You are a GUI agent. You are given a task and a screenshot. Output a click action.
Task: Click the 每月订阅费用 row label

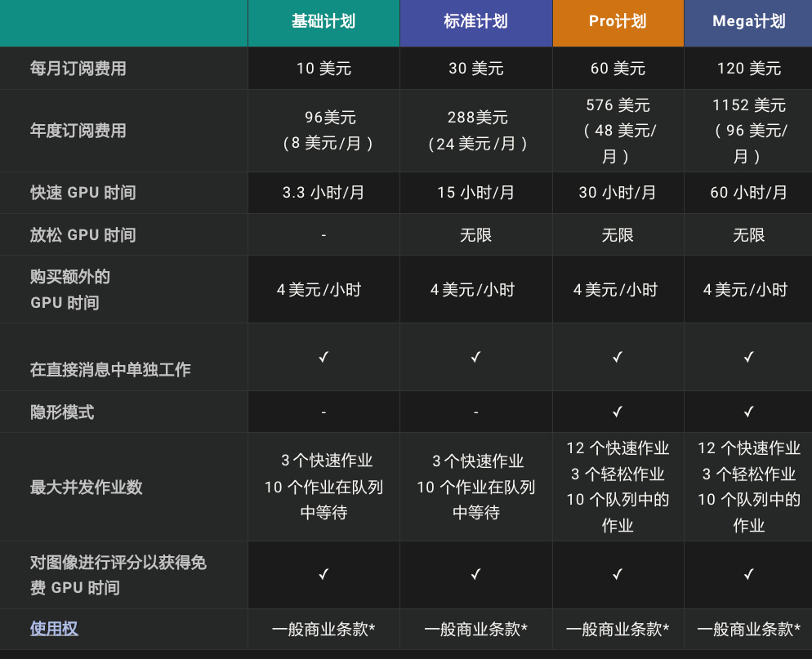[78, 69]
